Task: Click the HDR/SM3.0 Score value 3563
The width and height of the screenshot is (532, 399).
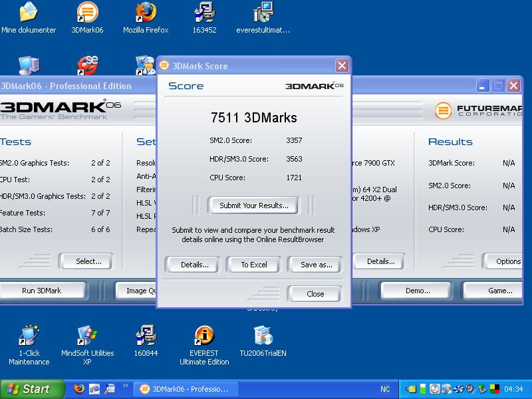Action: [294, 159]
